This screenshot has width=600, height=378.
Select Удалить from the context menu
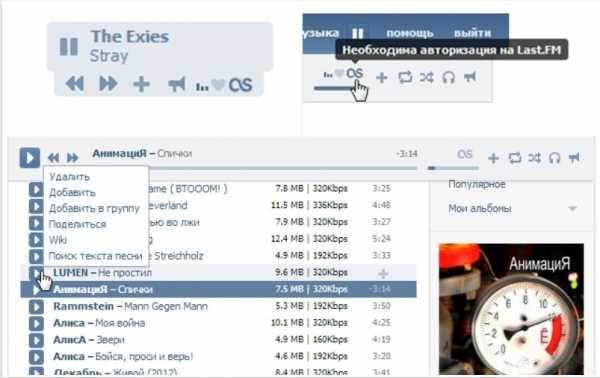[70, 177]
